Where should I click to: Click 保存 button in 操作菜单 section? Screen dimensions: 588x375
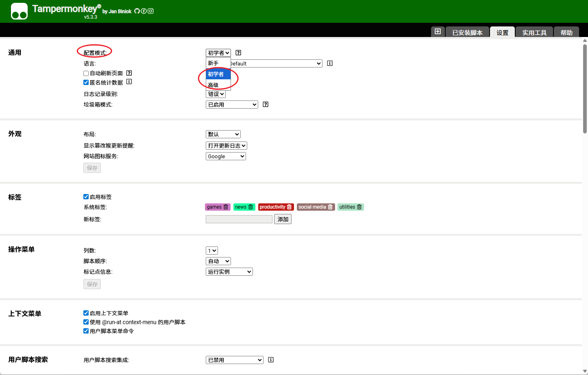(92, 284)
